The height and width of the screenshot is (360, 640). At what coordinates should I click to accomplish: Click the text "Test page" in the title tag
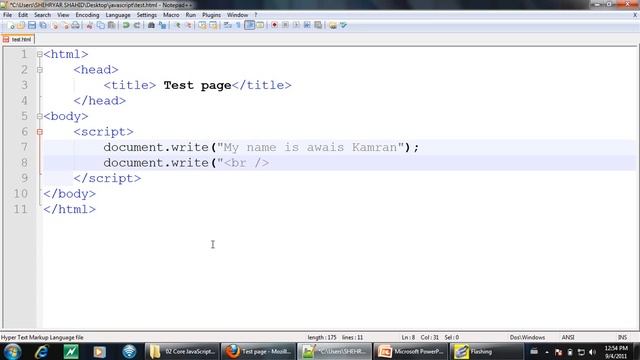[198, 85]
